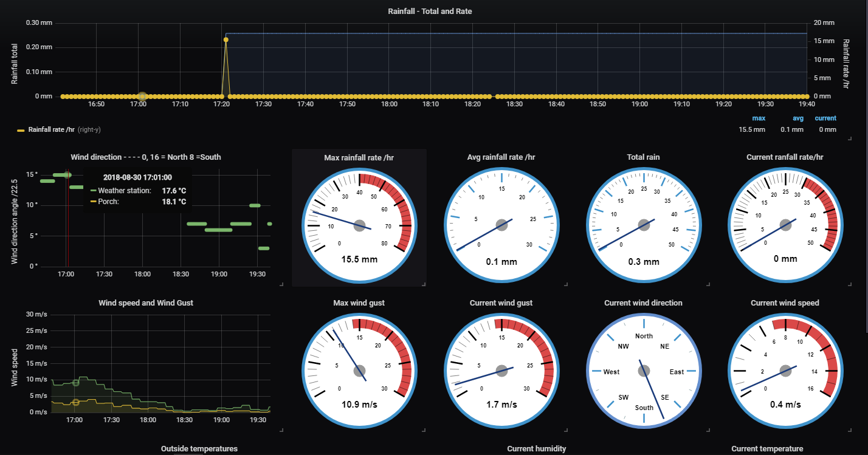868x455 pixels.
Task: Open the Max rainfall rate /hr title menu
Action: click(359, 157)
